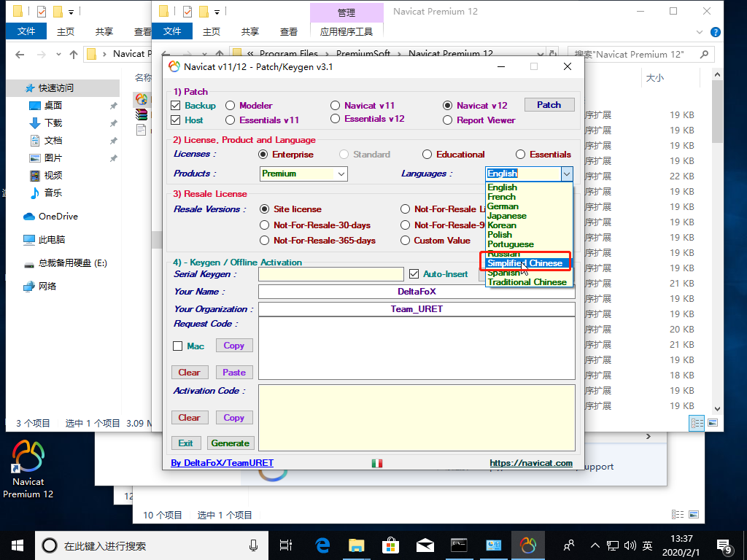This screenshot has width=747, height=560.
Task: Switch to details view icon in Explorer
Action: [x=697, y=423]
